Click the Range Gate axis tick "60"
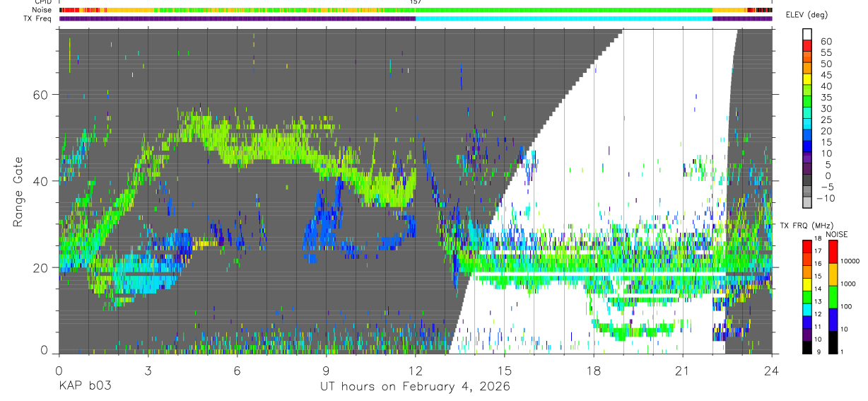Image resolution: width=868 pixels, height=401 pixels. (x=41, y=95)
